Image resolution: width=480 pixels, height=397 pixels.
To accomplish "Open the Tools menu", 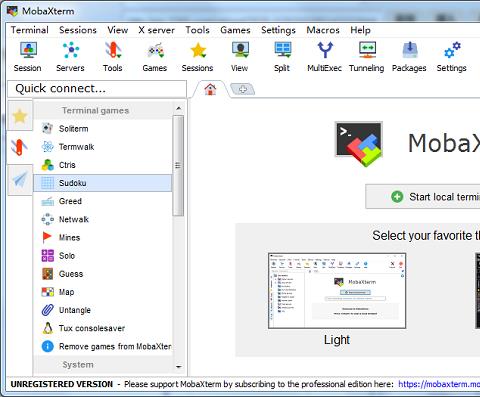I will coord(197,30).
